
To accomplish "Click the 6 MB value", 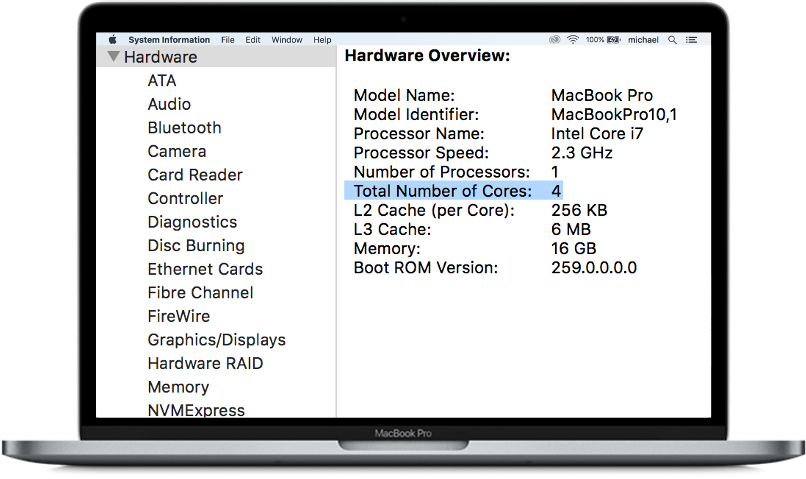I will [571, 230].
